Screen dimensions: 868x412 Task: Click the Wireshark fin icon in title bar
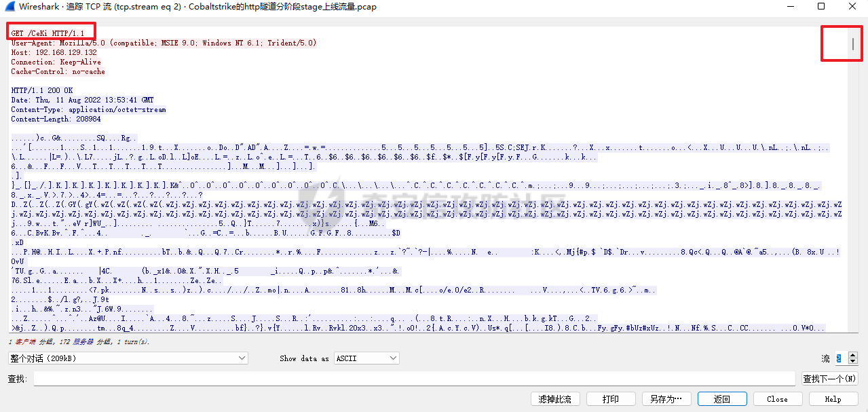10,7
